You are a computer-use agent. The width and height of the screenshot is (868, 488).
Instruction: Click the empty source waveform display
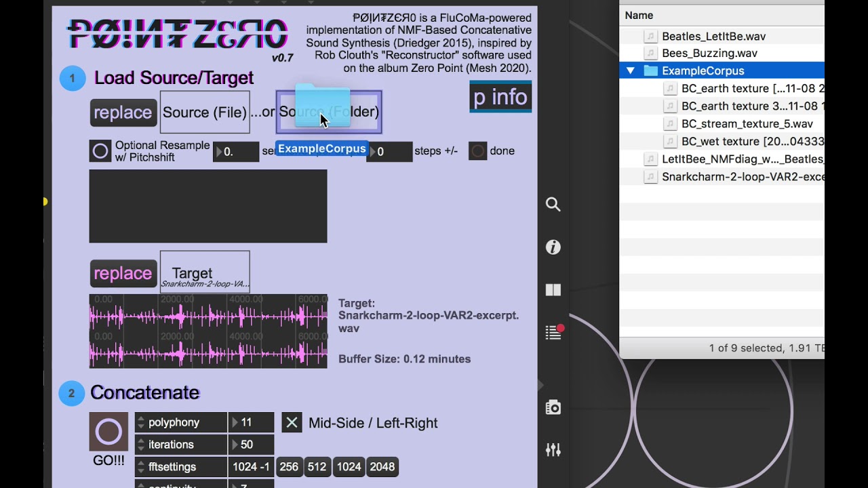pos(208,206)
